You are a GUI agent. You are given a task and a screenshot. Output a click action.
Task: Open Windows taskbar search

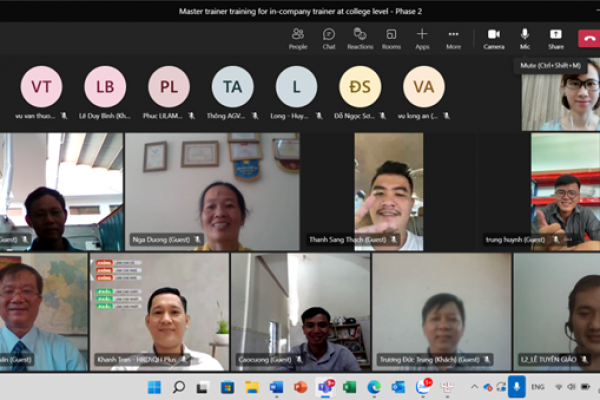[x=179, y=387]
